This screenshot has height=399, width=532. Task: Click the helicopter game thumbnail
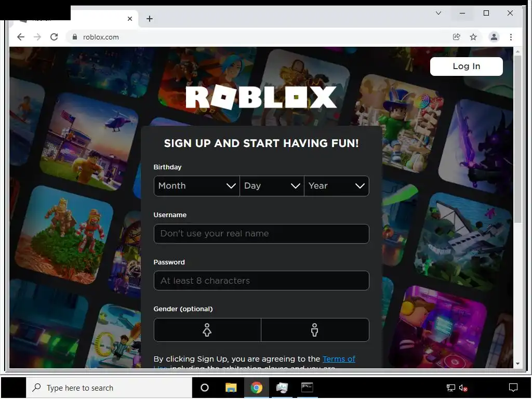coord(89,142)
